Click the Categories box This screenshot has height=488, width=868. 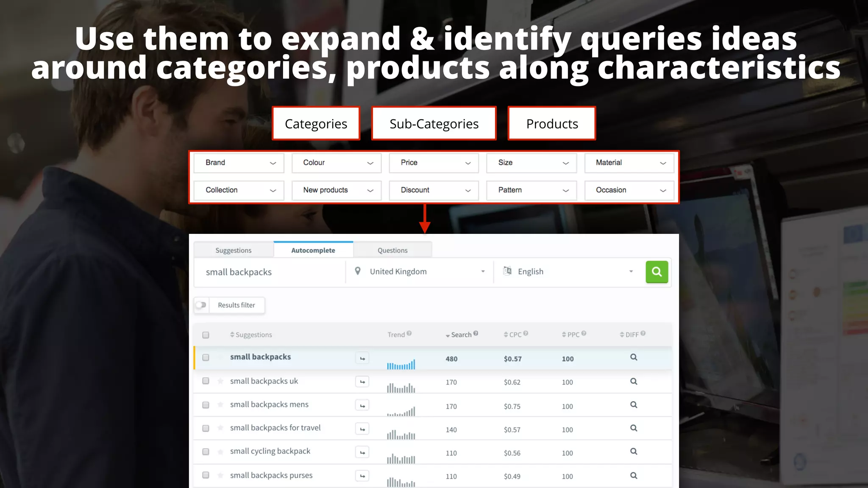316,123
